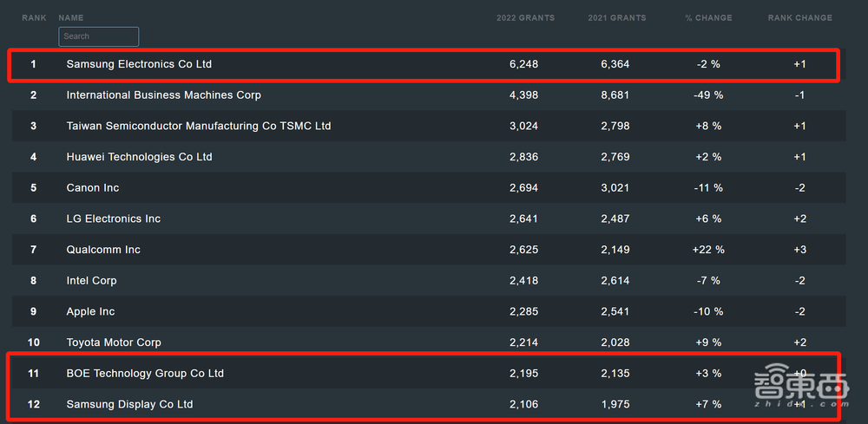Click the % CHANGE column header

pos(707,17)
